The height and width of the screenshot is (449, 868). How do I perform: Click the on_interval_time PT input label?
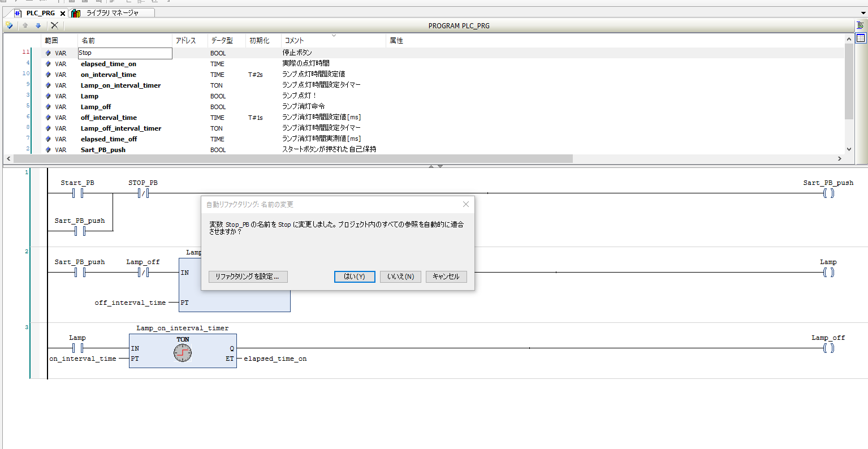(83, 359)
